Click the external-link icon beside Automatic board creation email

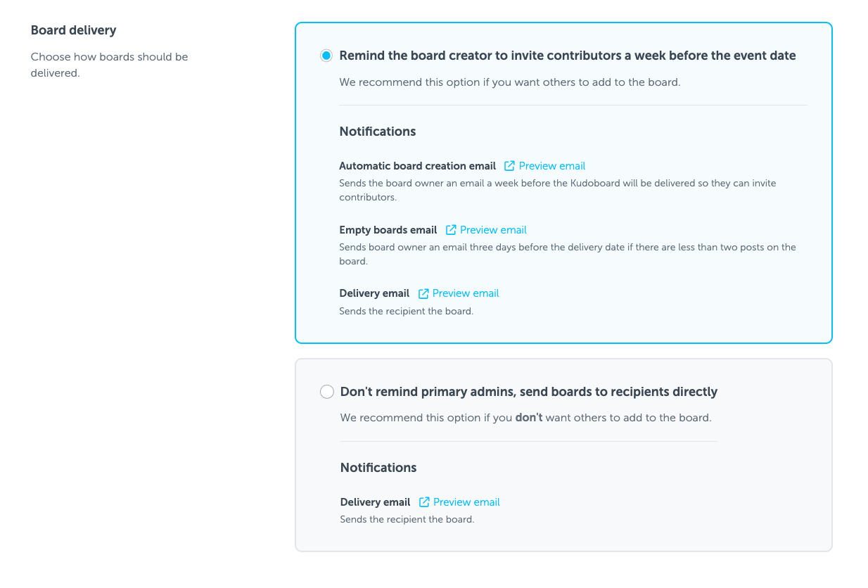pos(509,165)
